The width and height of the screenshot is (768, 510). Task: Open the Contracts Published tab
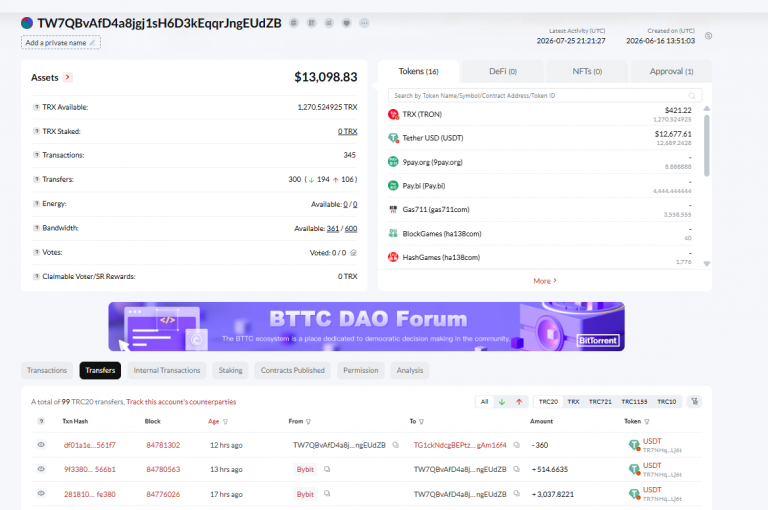[x=292, y=370]
